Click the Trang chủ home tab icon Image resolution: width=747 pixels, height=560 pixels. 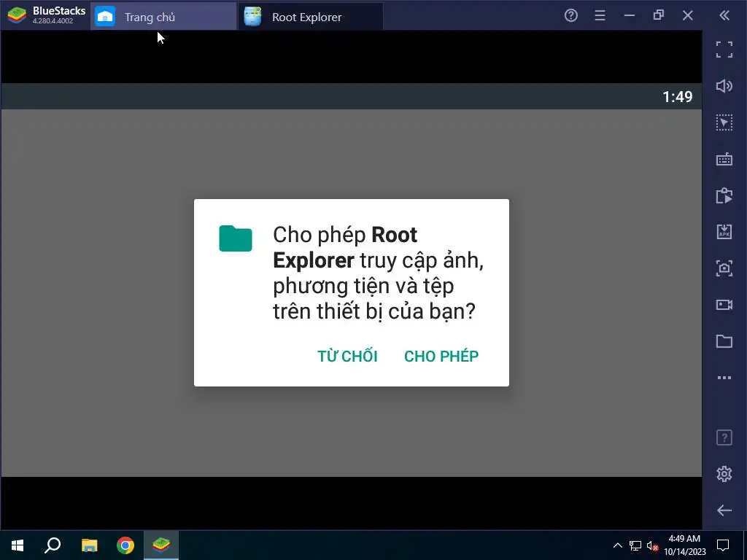click(105, 17)
